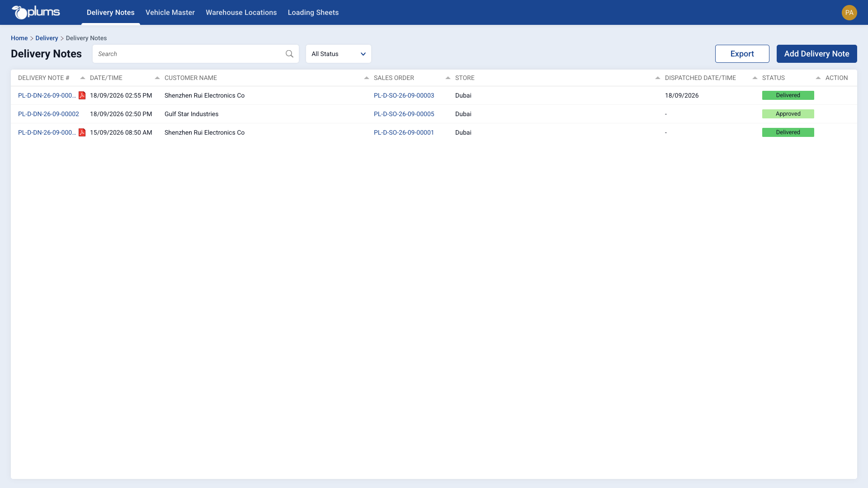Open the PA user avatar menu

(849, 13)
